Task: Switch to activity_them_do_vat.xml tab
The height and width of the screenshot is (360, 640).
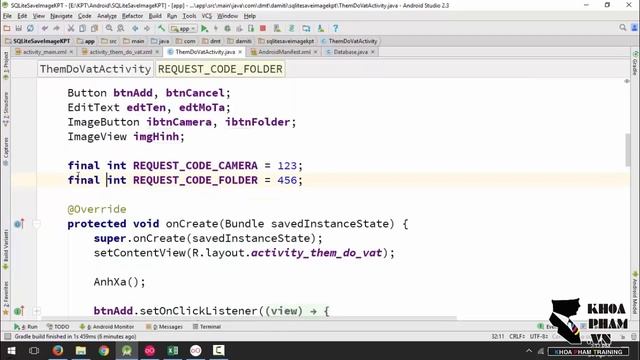Action: [120, 52]
